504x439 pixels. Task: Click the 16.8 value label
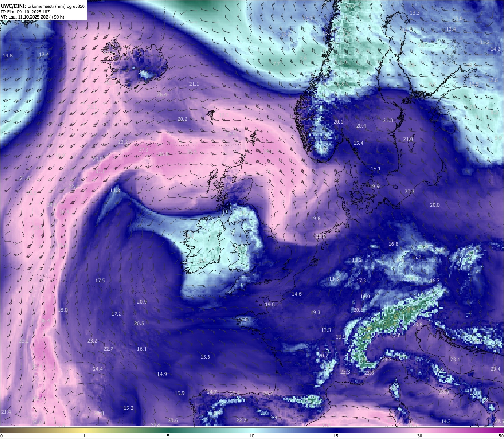(x=393, y=244)
